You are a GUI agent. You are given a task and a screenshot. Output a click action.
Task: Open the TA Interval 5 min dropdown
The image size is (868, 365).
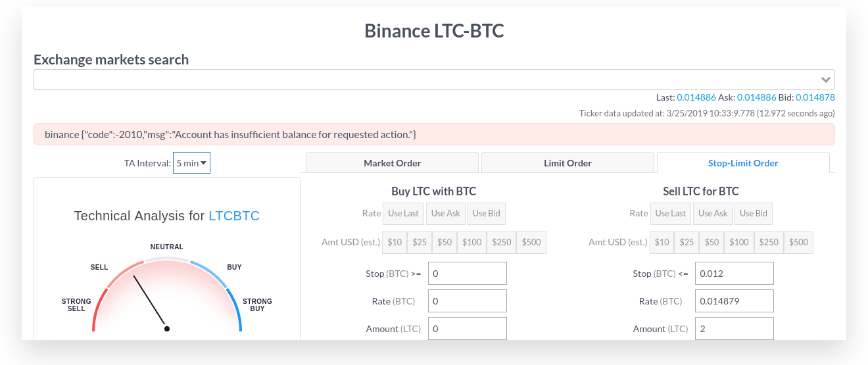tap(191, 163)
